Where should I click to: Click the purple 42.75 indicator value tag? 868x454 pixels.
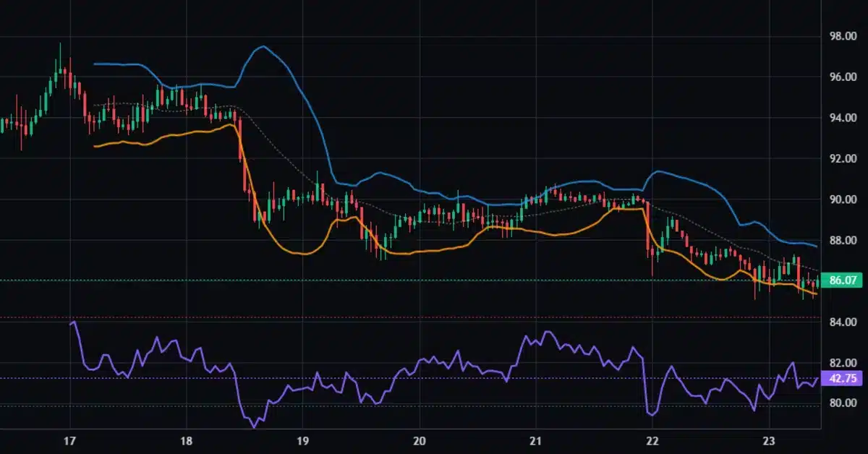tap(841, 378)
